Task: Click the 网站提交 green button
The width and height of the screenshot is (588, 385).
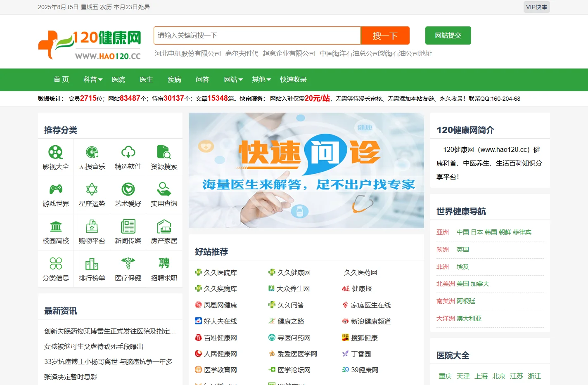Action: tap(448, 35)
